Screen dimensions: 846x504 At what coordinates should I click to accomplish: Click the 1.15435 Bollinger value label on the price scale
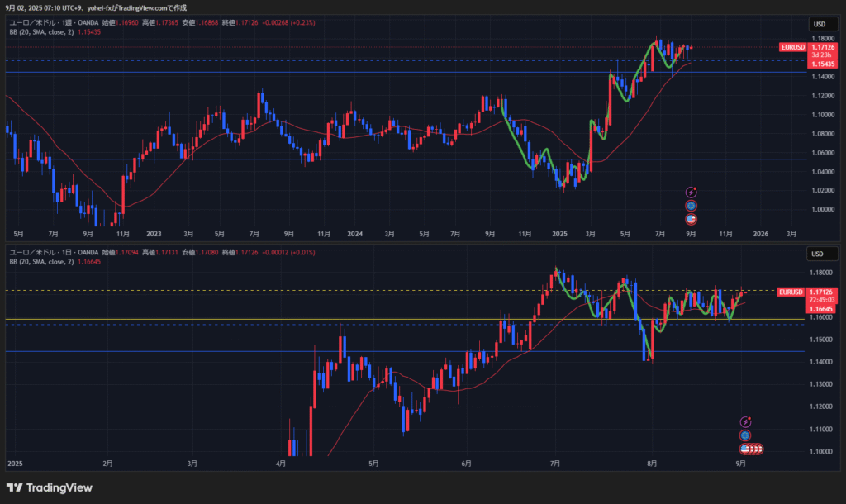[x=823, y=64]
